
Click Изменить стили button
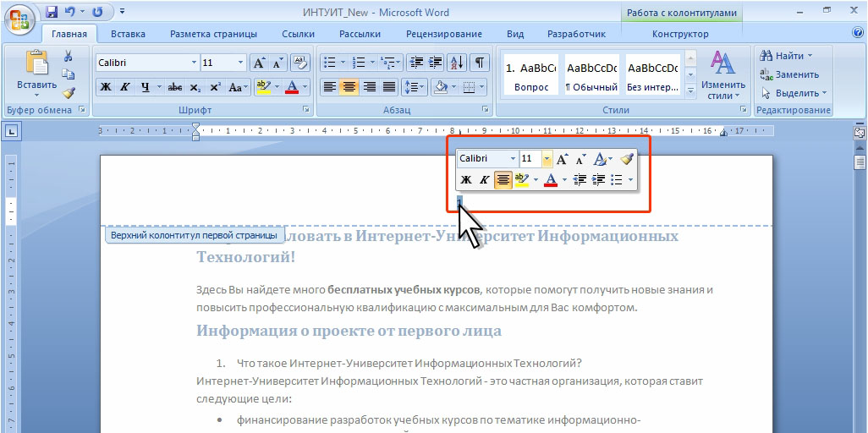pos(723,75)
